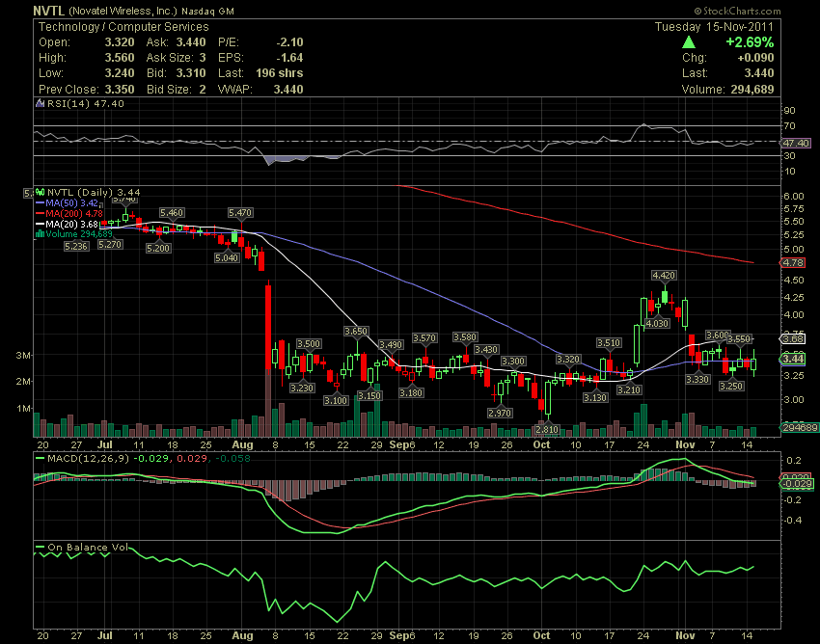Click the 5.470 price label near August
Image resolution: width=820 pixels, height=644 pixels.
click(240, 213)
